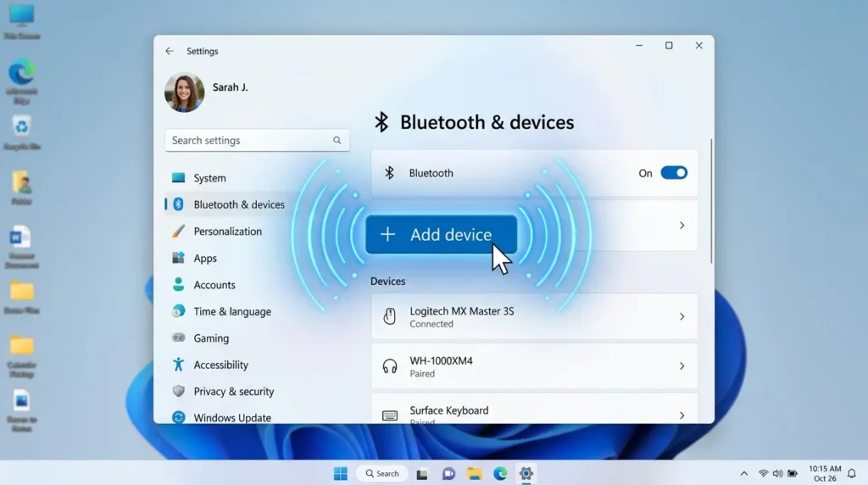Screen dimensions: 868x485
Task: Open File Explorer from the taskbar
Action: pos(475,473)
